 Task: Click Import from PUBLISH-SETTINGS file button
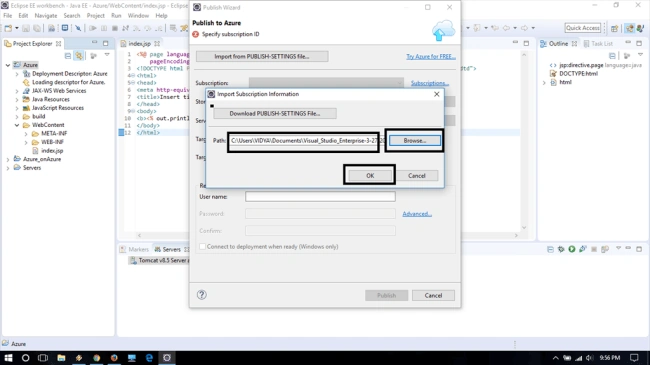coord(262,56)
